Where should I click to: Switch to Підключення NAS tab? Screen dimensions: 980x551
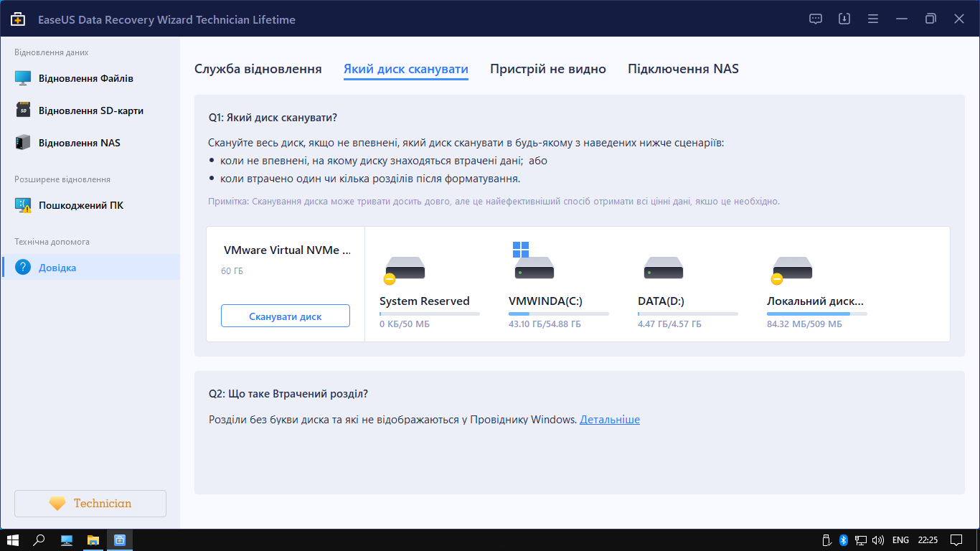point(683,70)
